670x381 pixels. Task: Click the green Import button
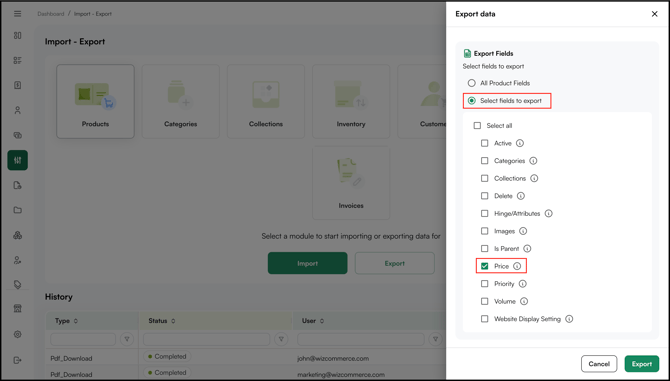(x=308, y=263)
